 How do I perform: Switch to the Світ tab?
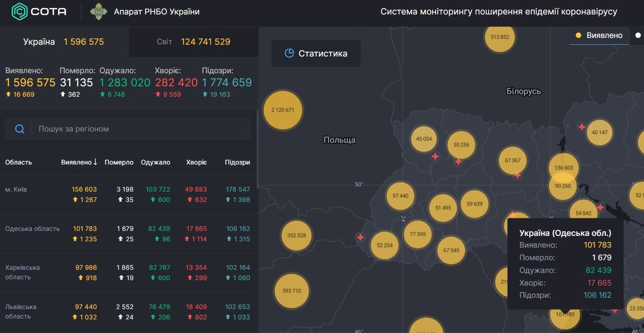193,42
